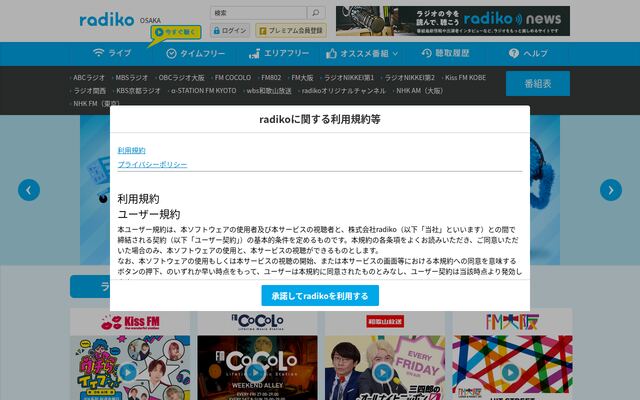Select the ABCラジオ station link
The width and height of the screenshot is (640, 400).
click(89, 78)
